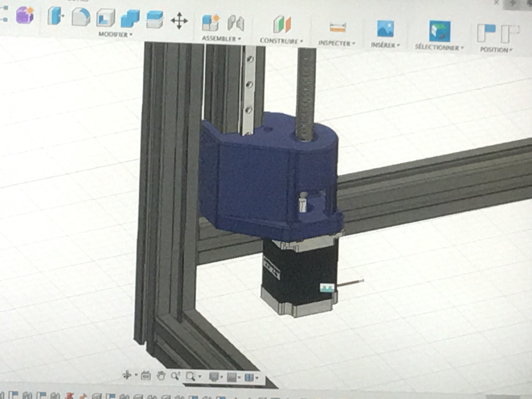Select the Combine bodies tool icon
Viewport: 532px width, 399px height.
[x=130, y=19]
